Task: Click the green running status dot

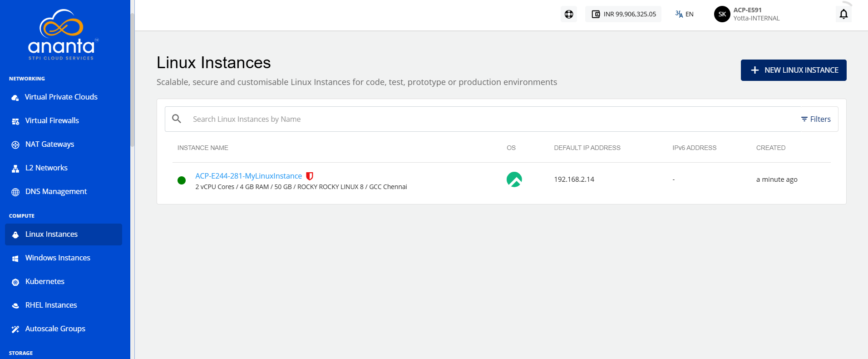Action: [182, 180]
